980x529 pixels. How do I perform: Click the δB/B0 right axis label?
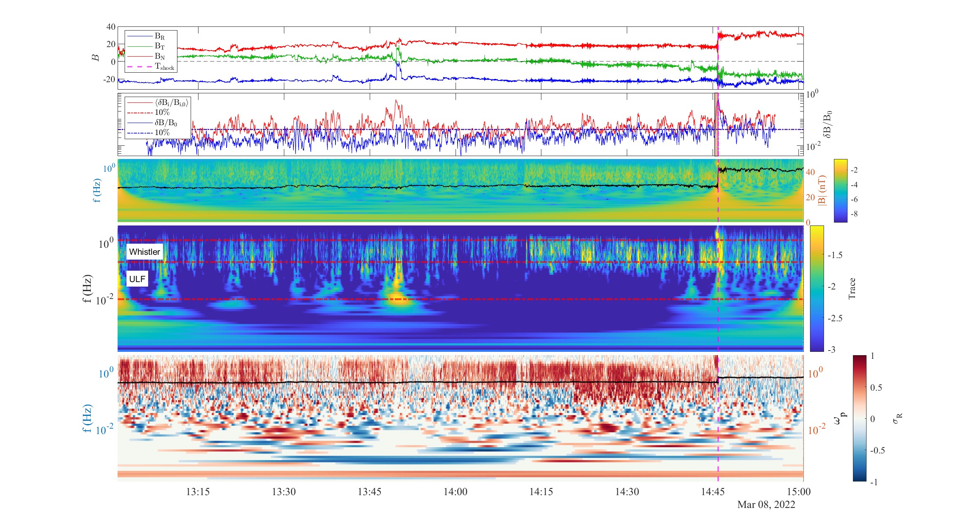827,124
